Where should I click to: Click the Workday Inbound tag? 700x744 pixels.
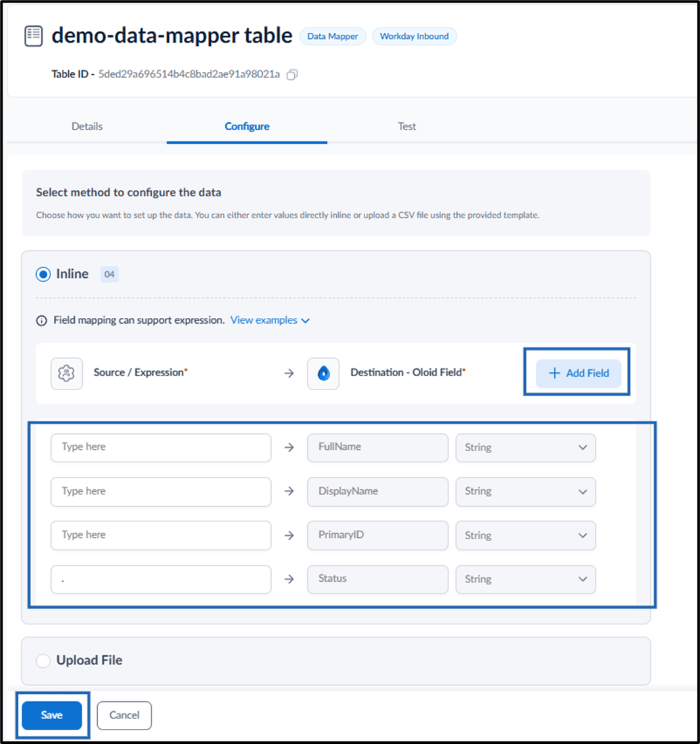click(x=414, y=36)
